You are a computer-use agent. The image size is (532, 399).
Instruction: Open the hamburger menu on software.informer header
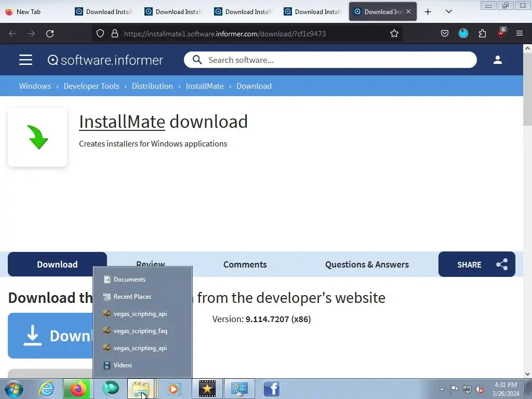tap(25, 60)
